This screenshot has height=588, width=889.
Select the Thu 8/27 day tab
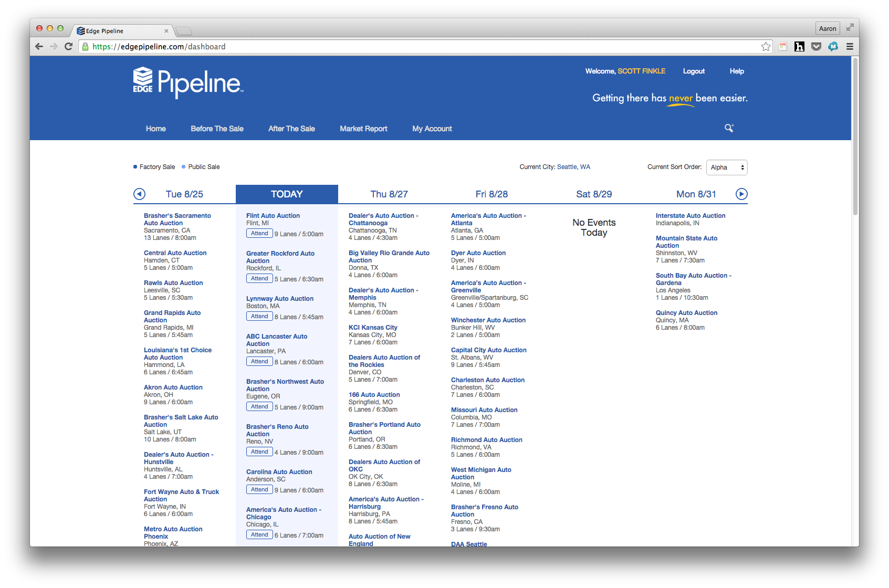(x=389, y=194)
